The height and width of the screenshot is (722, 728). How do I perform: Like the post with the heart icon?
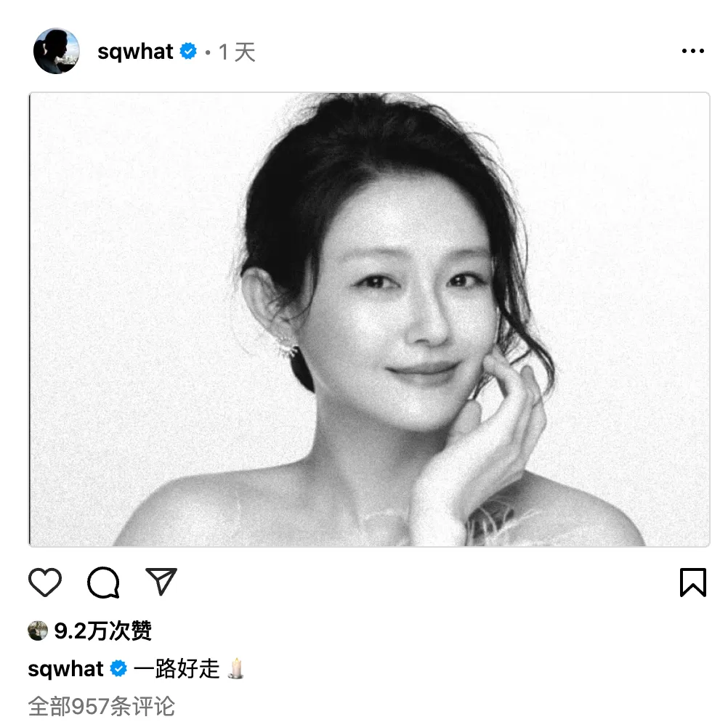(45, 582)
